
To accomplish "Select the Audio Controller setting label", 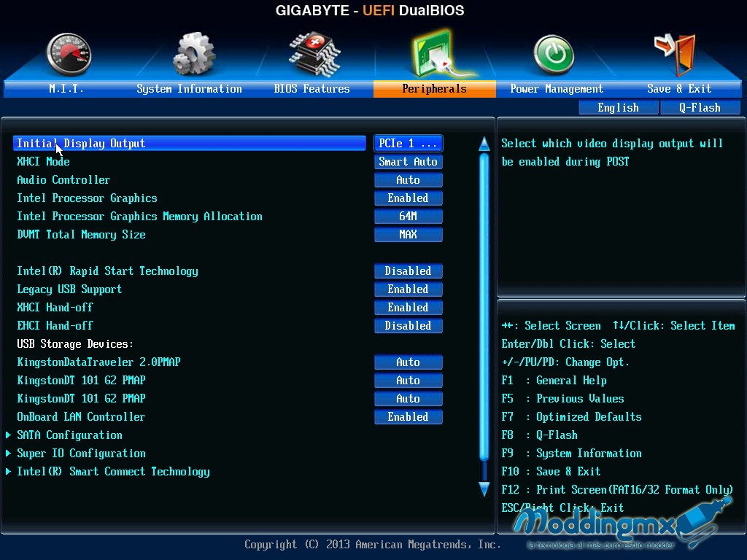I will click(x=63, y=179).
